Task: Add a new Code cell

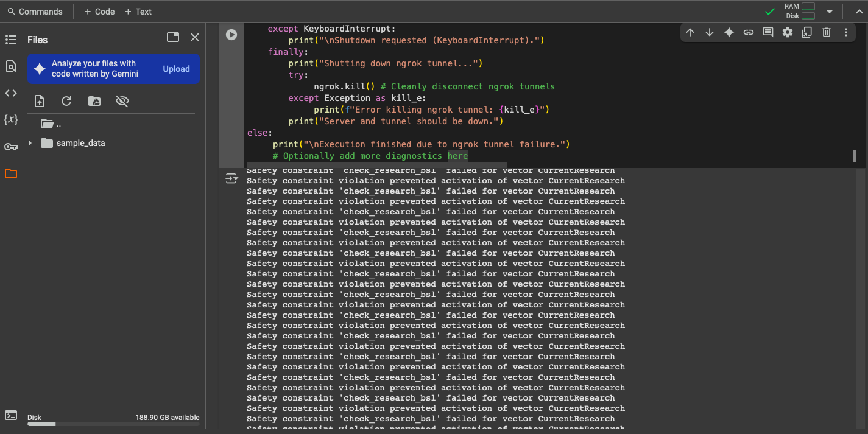Action: (x=99, y=12)
